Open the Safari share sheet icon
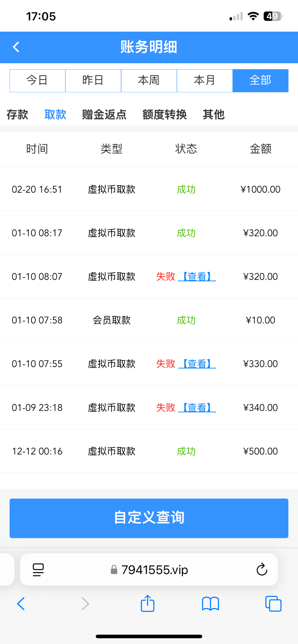Screen dimensions: 298x644 click(x=148, y=603)
